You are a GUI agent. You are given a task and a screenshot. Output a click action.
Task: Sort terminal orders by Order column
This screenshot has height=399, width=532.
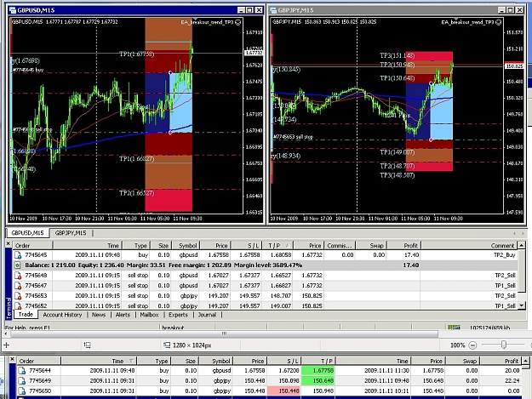tap(33, 245)
